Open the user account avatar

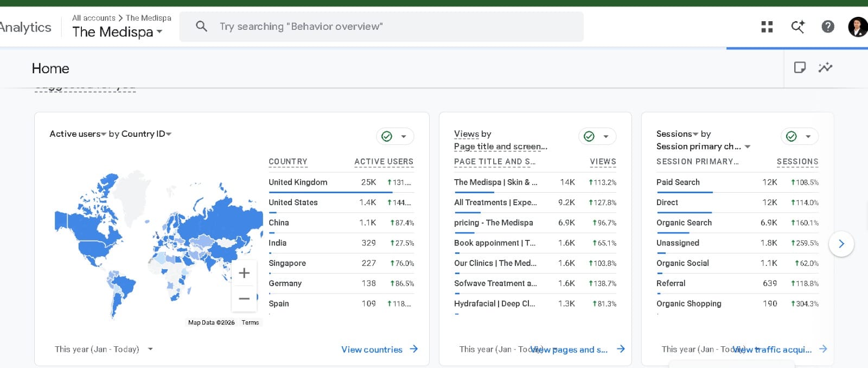coord(858,27)
